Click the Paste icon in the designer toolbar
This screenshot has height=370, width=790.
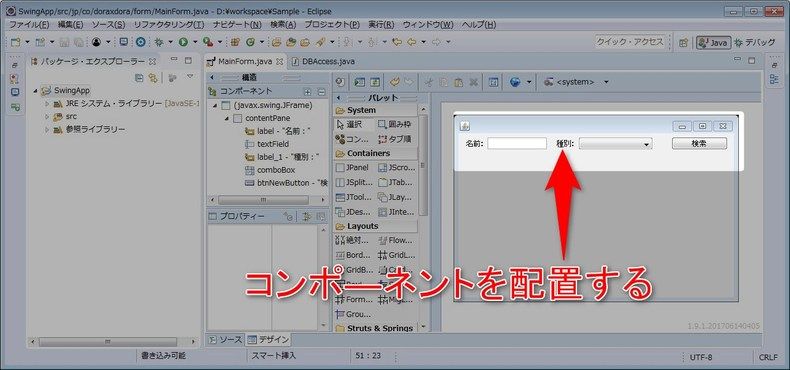pos(458,82)
